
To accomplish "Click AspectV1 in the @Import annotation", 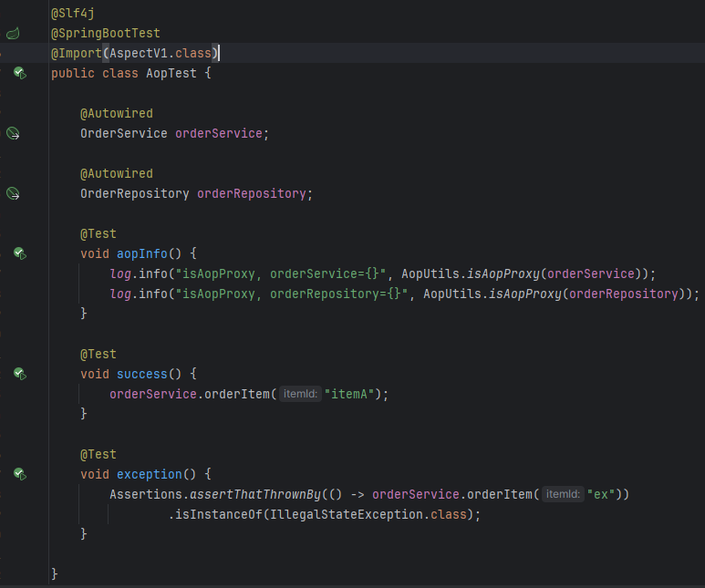I will pyautogui.click(x=139, y=53).
